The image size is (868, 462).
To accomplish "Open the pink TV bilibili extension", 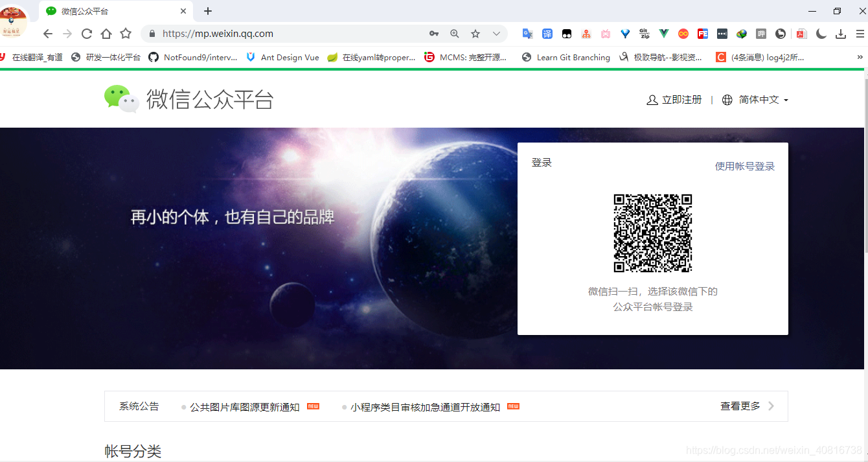I will coord(606,34).
